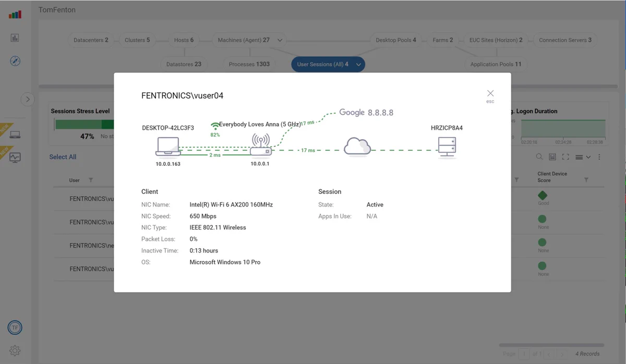Close the vuser04 session dialog
Viewport: 626px width, 364px height.
click(x=490, y=93)
